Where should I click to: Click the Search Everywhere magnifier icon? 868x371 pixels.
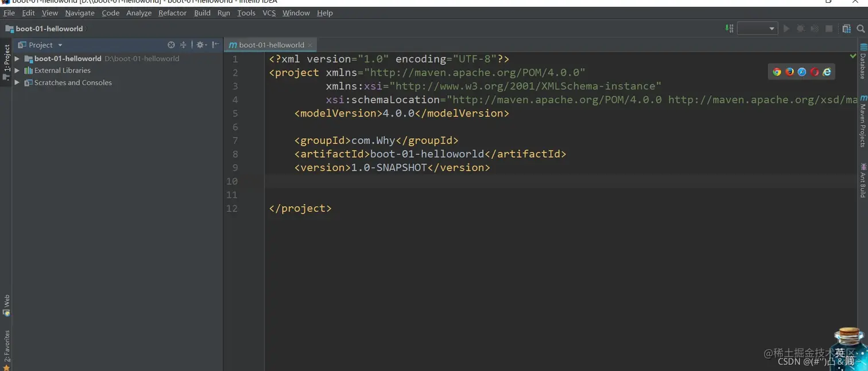tap(861, 28)
